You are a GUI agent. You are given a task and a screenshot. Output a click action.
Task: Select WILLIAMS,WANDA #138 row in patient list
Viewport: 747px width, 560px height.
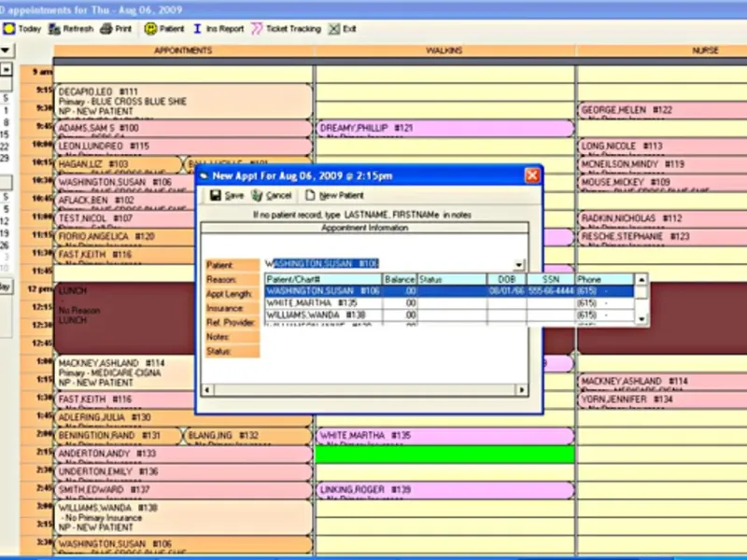pyautogui.click(x=449, y=315)
